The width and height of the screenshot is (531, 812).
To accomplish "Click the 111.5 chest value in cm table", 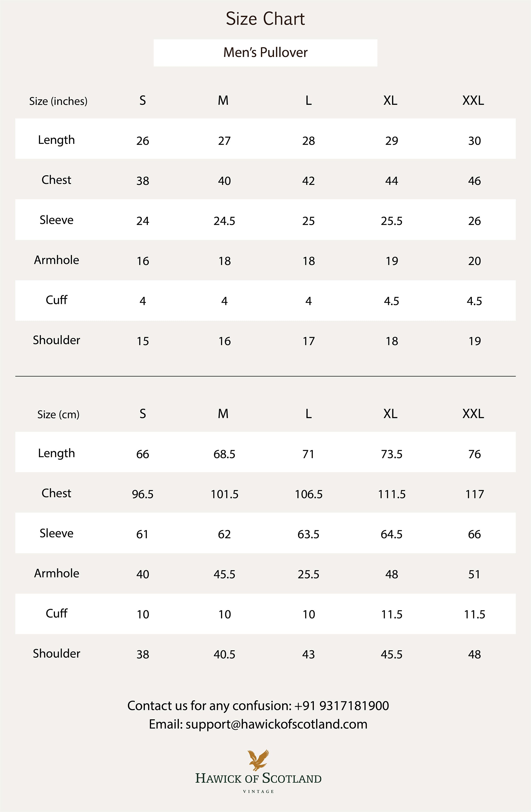I will pos(392,494).
